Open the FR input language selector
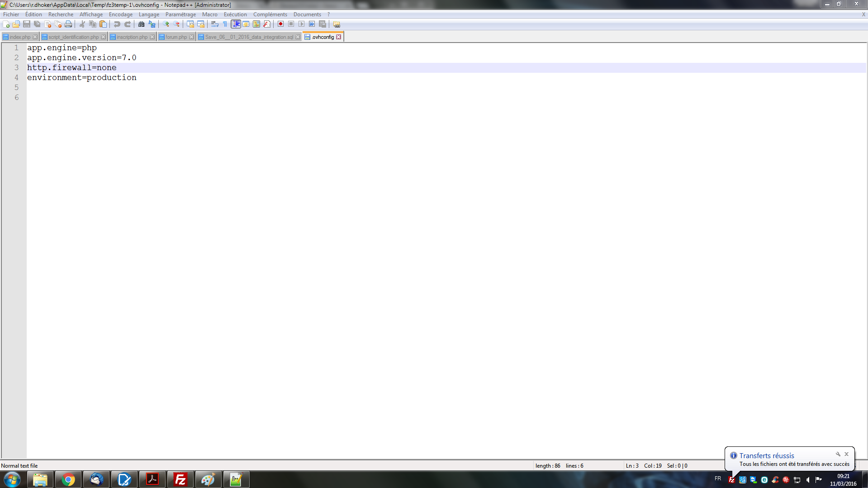The image size is (868, 488). click(x=718, y=479)
